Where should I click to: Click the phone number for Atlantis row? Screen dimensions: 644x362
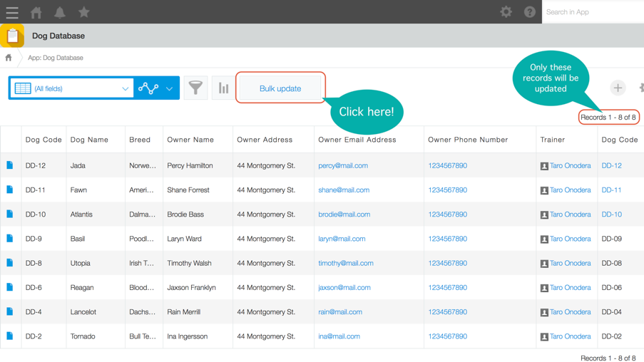(x=447, y=214)
